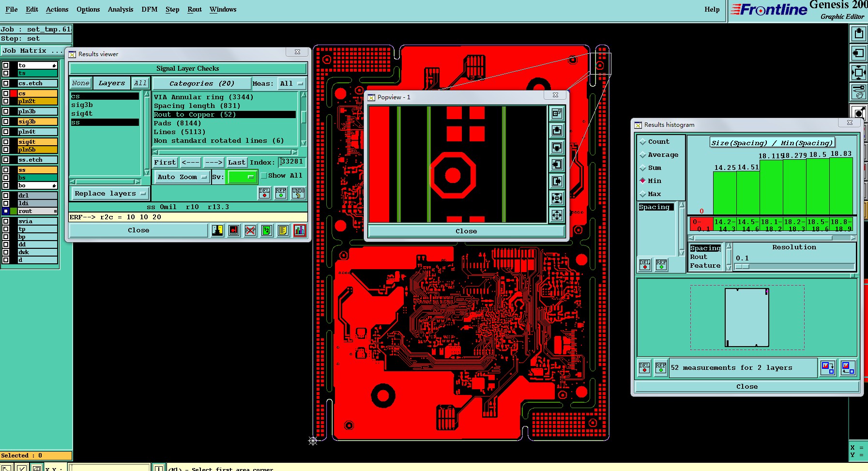The width and height of the screenshot is (868, 471).
Task: Select the Max radio option
Action: [x=643, y=194]
